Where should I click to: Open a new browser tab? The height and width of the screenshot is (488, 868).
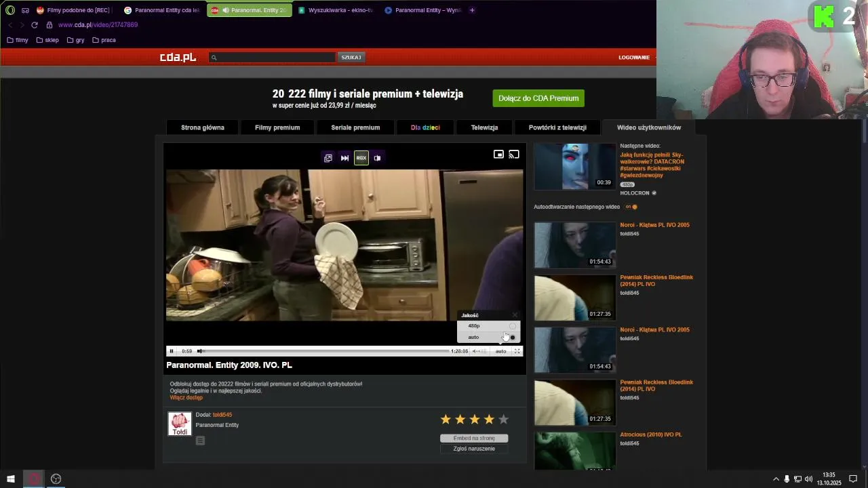(x=472, y=10)
